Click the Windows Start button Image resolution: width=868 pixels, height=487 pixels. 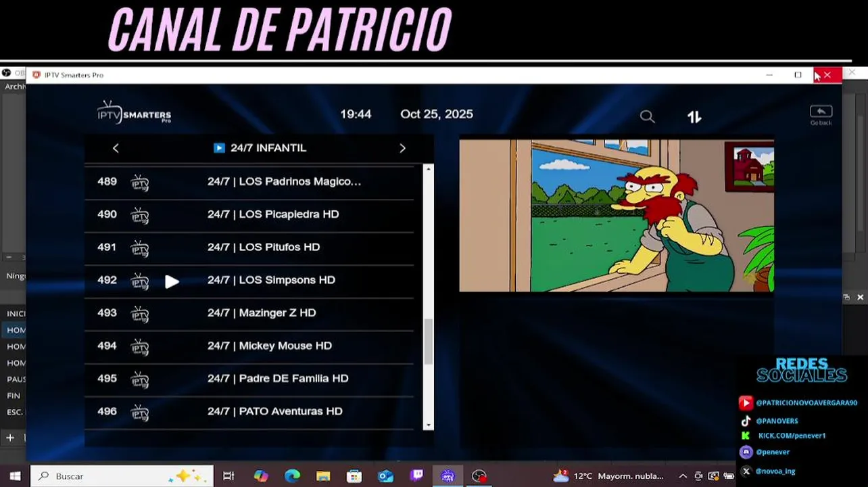15,476
